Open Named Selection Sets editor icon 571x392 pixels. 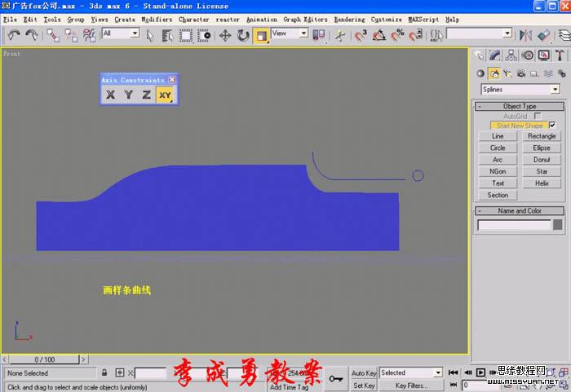pyautogui.click(x=436, y=36)
